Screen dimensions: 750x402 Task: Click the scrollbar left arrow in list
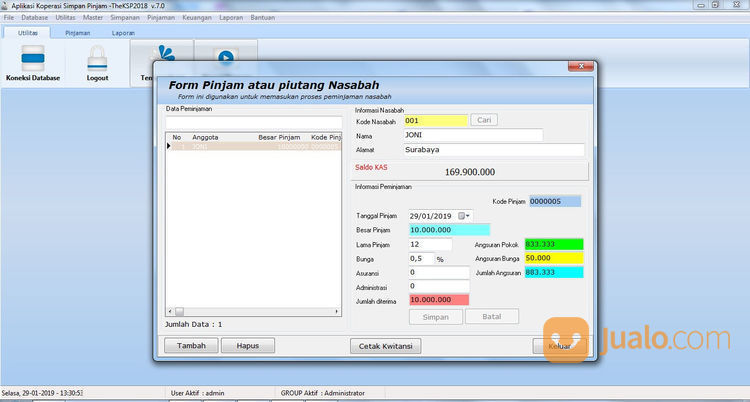(170, 311)
